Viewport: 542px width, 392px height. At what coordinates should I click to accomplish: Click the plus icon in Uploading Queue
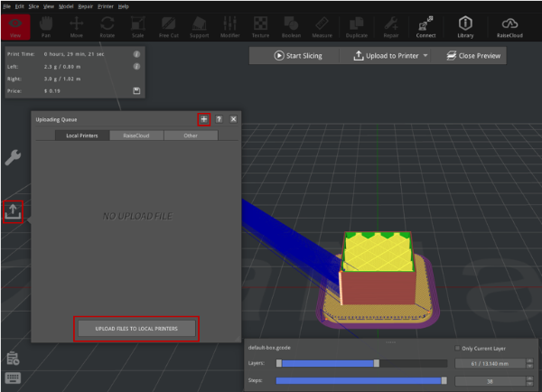pos(204,119)
